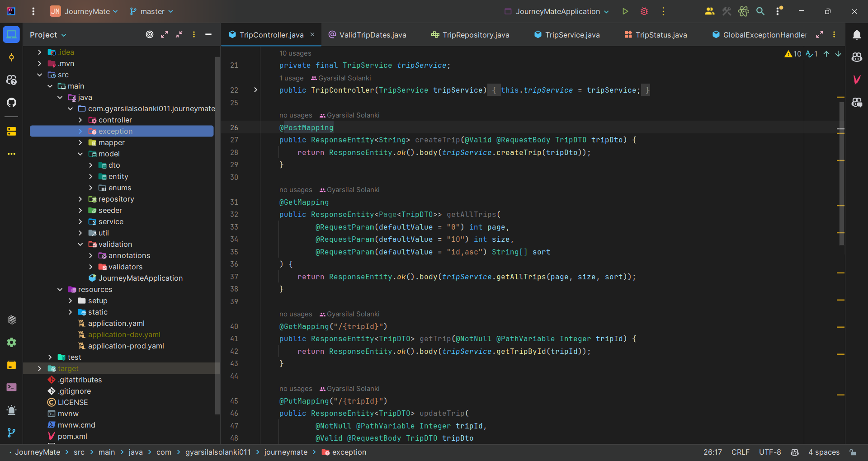Click the Search Everywhere magnifier icon
Viewport: 868px width, 461px height.
point(760,11)
